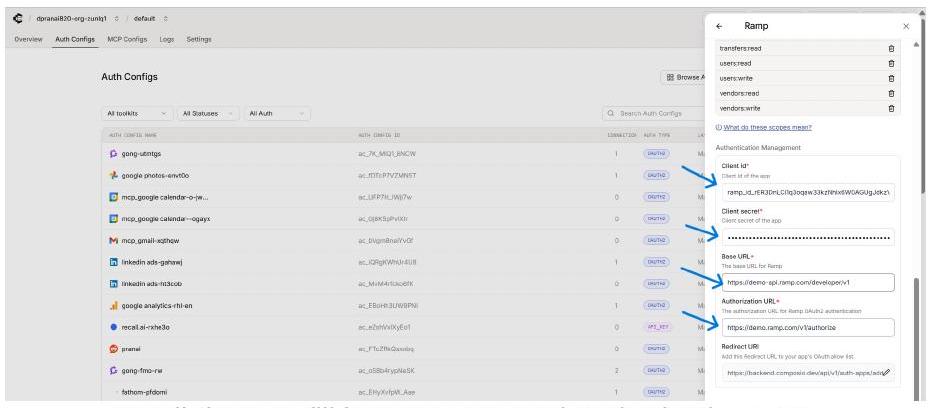Remove the users:write scope

coord(891,78)
